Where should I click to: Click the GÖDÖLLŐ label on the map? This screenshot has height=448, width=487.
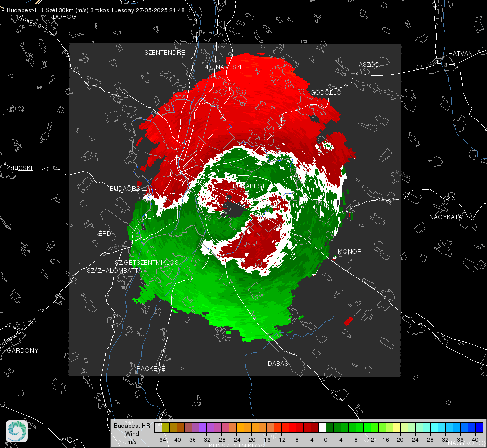click(326, 92)
